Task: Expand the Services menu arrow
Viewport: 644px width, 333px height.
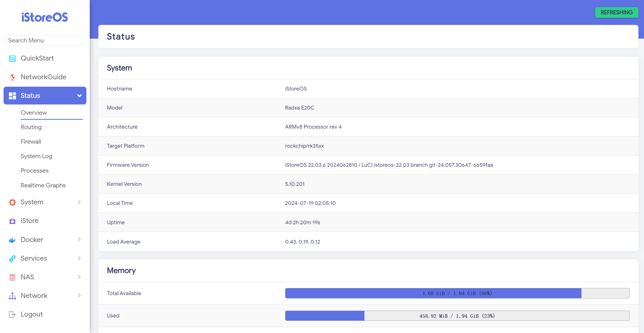Action: 79,258
